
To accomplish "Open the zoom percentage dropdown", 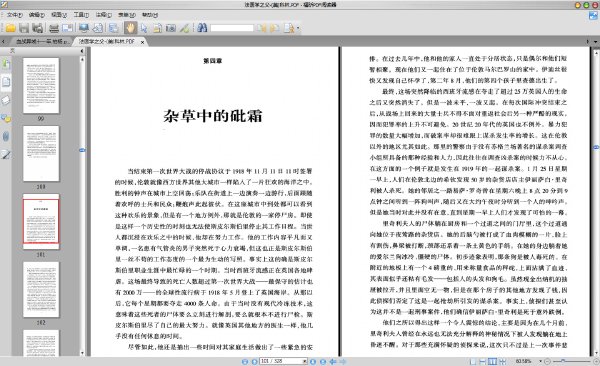I will [541, 361].
